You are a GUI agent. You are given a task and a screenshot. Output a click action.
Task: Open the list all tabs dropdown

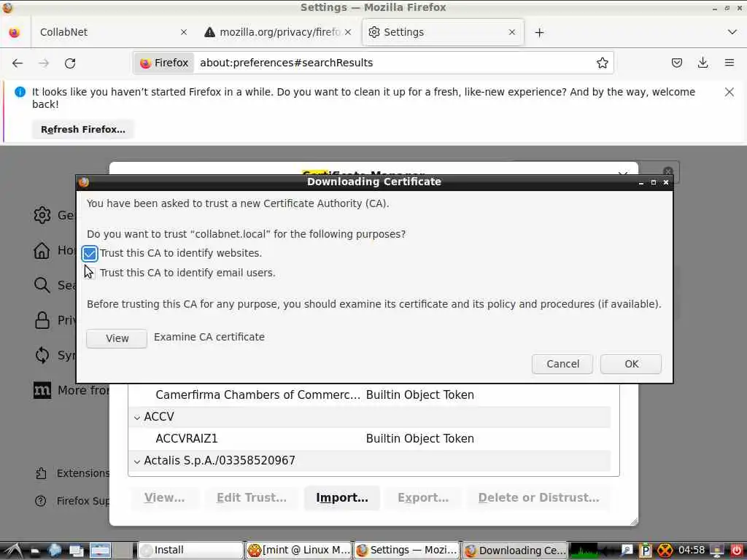[732, 32]
